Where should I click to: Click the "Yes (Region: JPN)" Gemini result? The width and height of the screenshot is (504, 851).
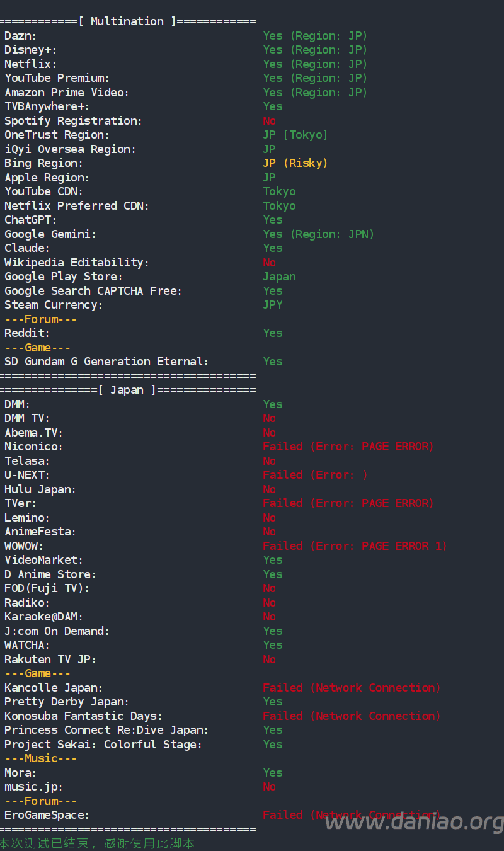coord(318,234)
